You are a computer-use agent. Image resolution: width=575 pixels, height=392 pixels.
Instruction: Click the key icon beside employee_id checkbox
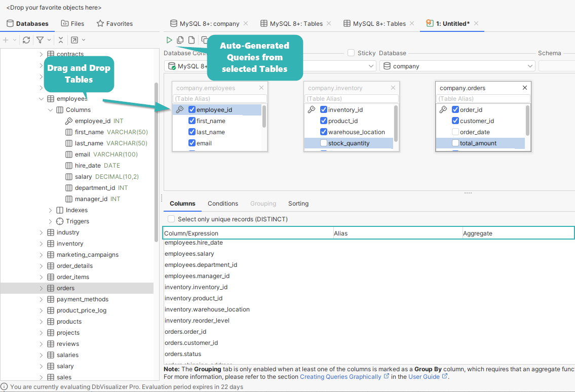[x=180, y=109]
